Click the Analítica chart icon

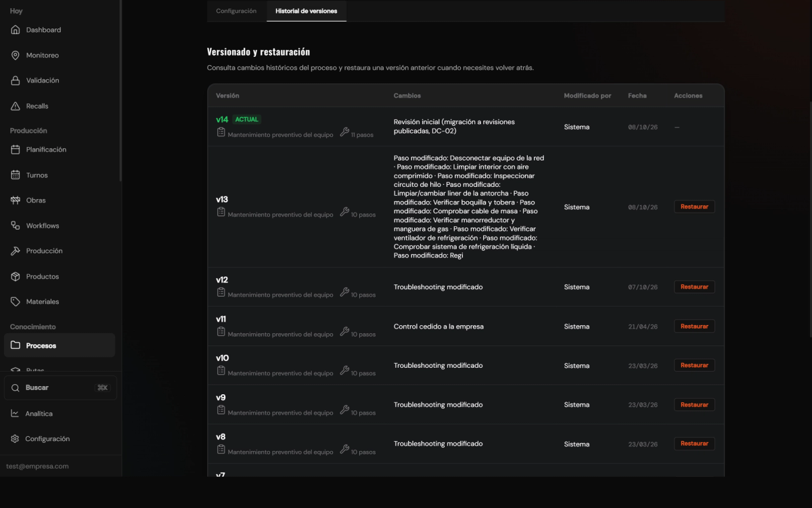pos(15,414)
